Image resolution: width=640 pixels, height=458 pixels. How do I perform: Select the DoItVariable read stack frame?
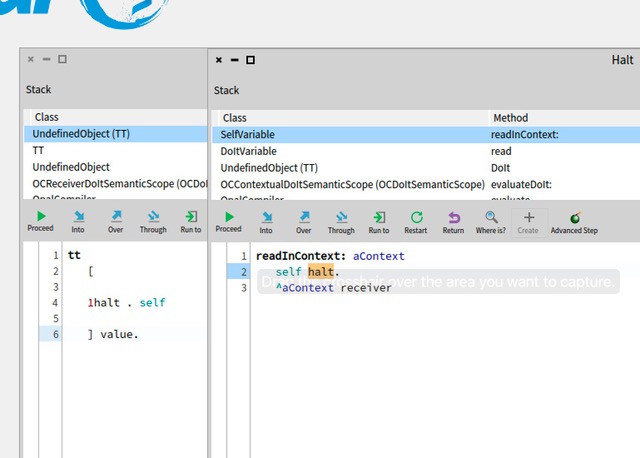pos(350,151)
